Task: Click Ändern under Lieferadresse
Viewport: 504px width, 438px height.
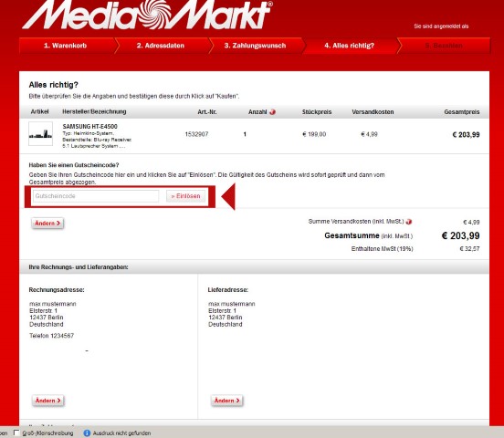Action: click(227, 401)
